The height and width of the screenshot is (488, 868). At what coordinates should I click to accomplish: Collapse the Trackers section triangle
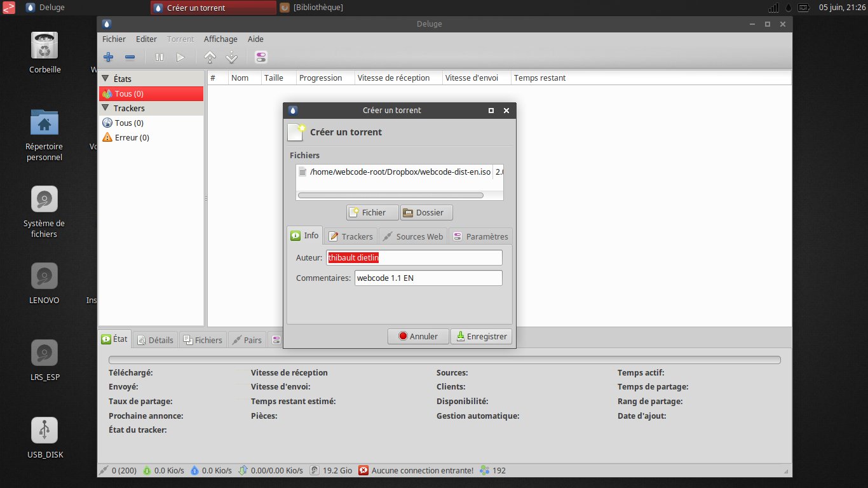(105, 108)
